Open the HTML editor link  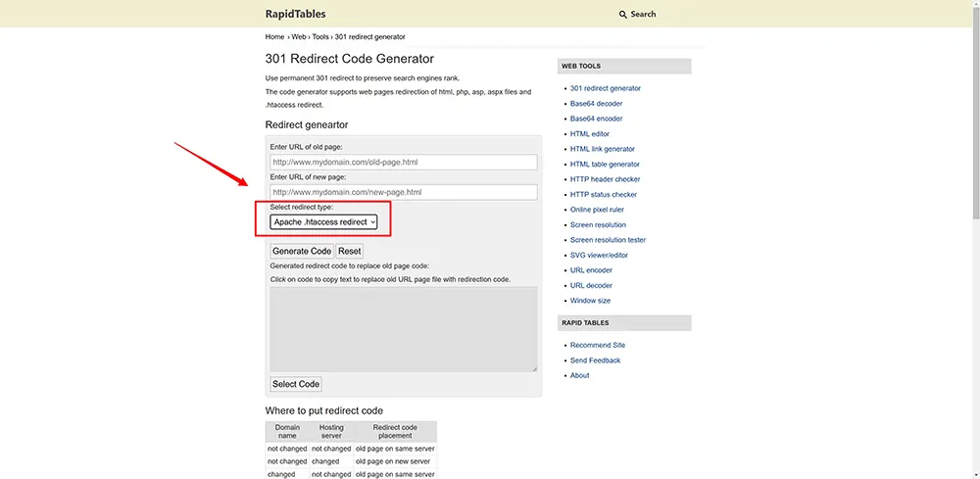589,134
